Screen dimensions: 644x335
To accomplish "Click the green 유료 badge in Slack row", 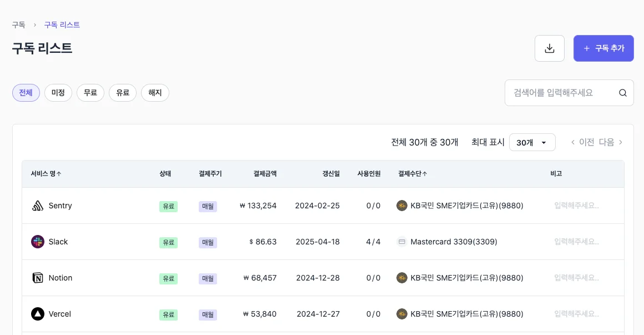I will click(168, 242).
